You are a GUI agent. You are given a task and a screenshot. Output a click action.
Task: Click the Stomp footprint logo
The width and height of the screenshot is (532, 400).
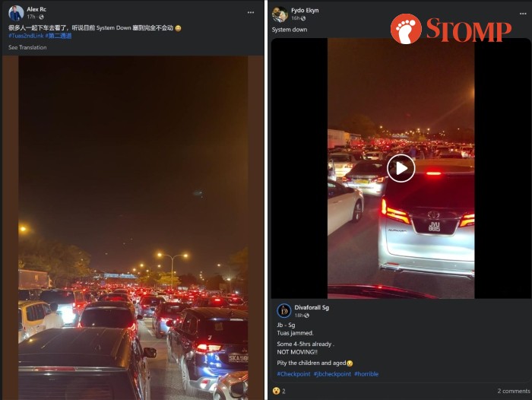click(x=406, y=29)
